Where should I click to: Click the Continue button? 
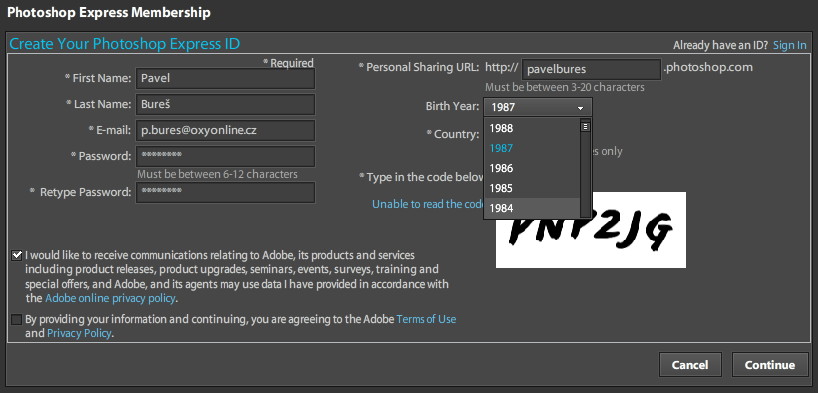tap(769, 365)
